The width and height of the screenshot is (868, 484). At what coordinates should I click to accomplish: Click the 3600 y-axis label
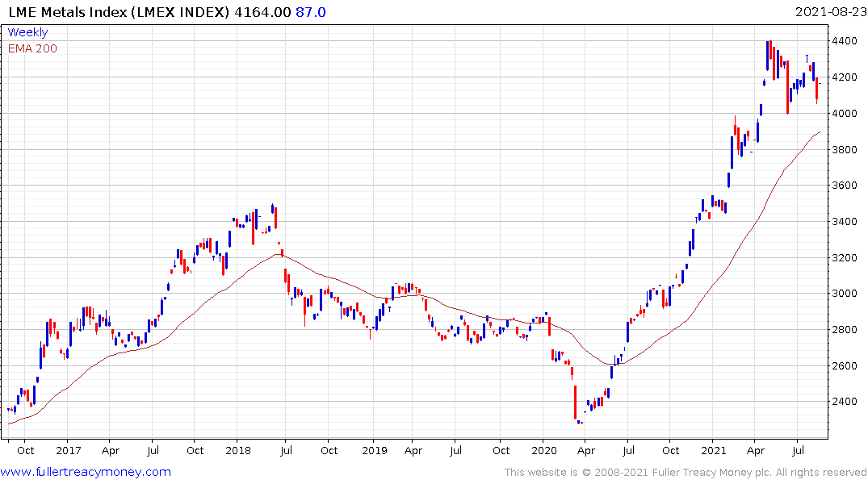click(x=845, y=186)
